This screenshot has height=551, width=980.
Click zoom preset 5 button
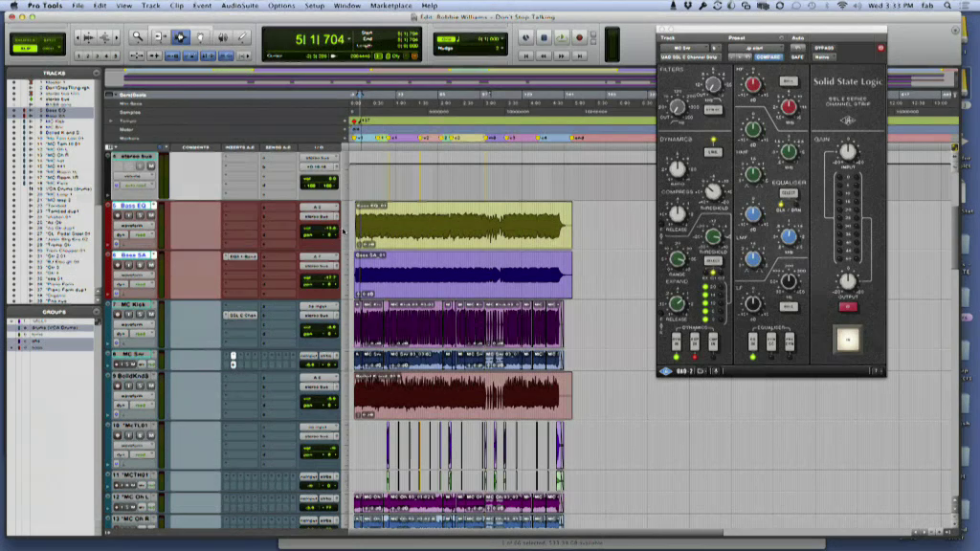point(115,56)
